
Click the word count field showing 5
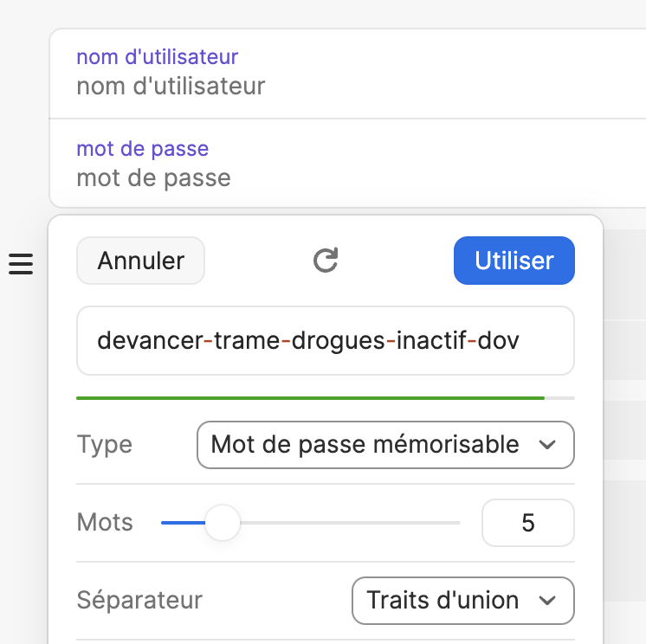[528, 523]
